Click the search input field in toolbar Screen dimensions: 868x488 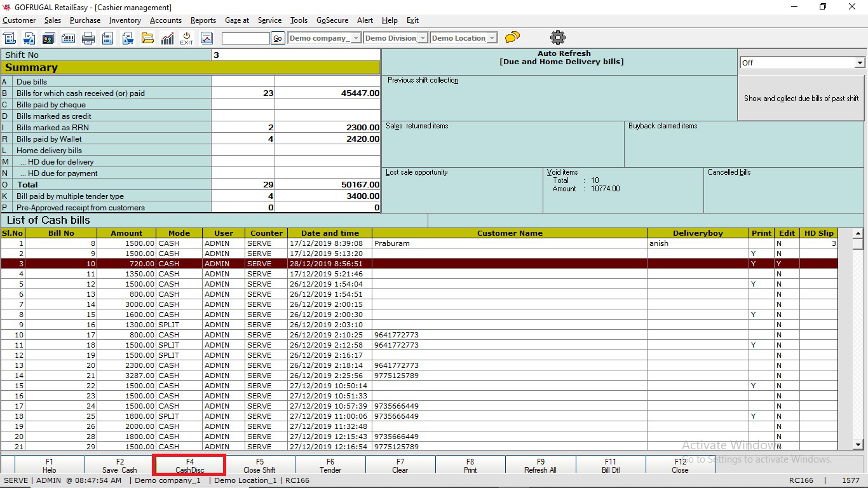pyautogui.click(x=245, y=38)
